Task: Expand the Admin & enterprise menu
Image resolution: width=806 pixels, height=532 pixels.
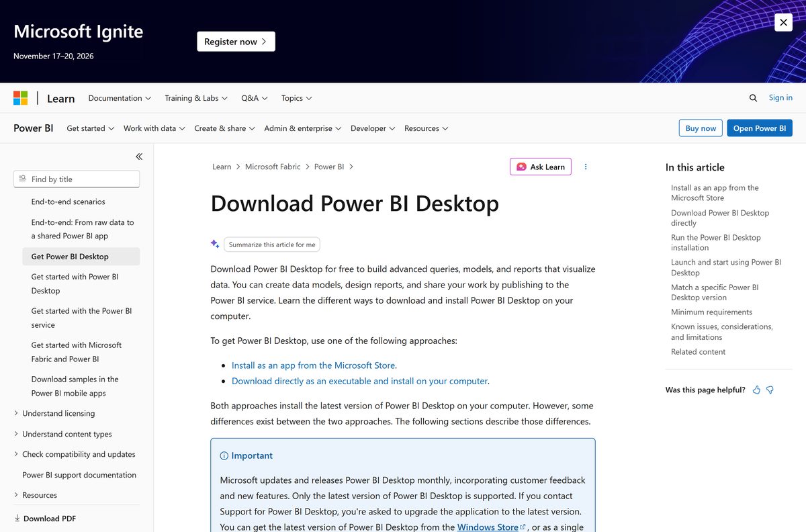Action: tap(303, 128)
